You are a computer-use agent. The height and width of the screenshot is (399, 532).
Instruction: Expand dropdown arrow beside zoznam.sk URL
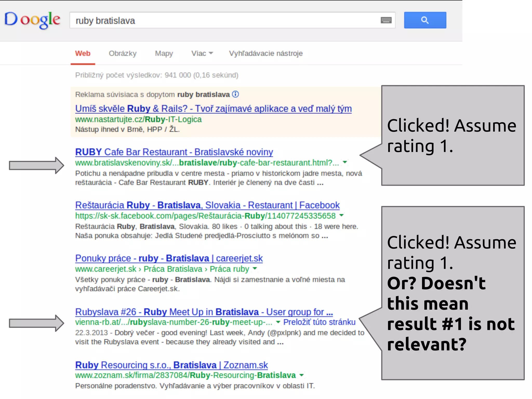point(301,375)
